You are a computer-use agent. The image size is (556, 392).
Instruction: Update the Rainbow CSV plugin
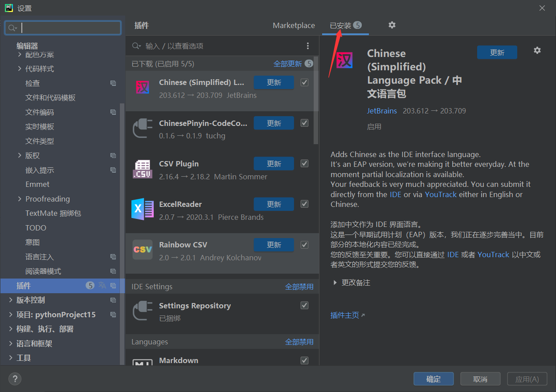coord(274,245)
